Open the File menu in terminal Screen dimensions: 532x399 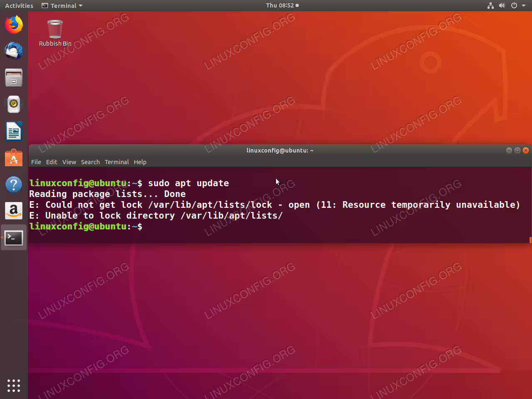click(36, 162)
